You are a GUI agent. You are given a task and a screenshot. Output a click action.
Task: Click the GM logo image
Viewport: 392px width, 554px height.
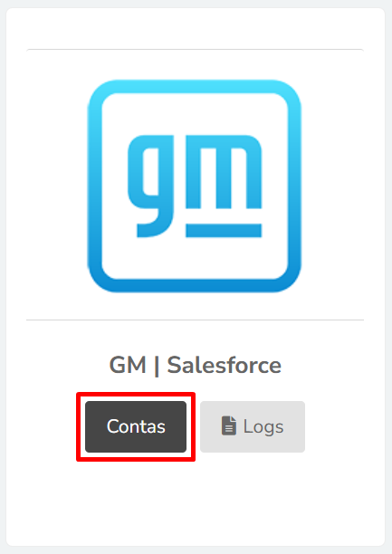coord(194,186)
